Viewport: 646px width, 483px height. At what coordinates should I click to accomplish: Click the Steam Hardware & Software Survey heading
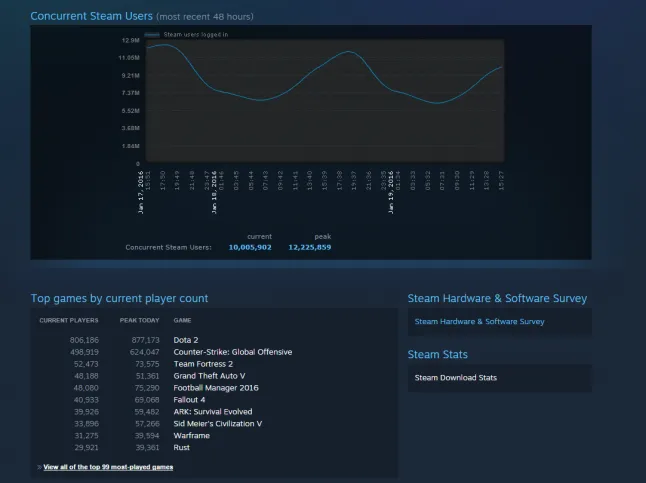coord(497,298)
